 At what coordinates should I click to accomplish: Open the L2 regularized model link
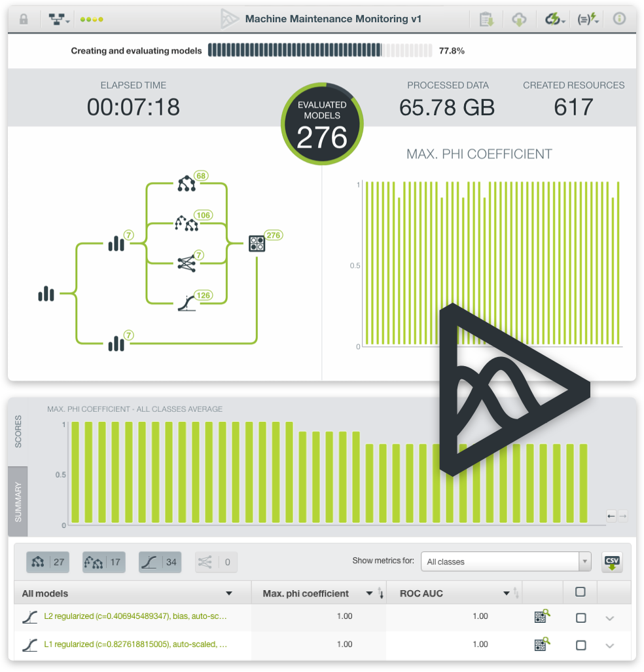tap(135, 616)
